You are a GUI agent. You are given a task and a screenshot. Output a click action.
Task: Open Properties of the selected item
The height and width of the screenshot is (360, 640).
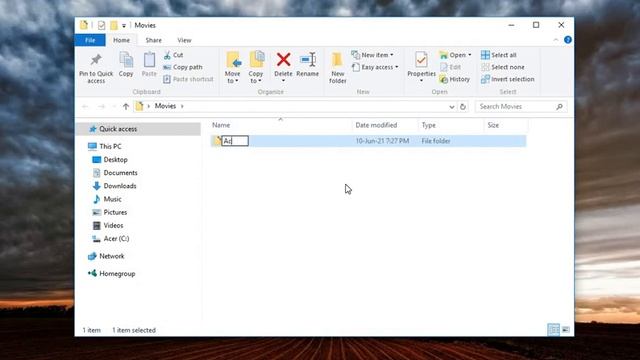(421, 67)
